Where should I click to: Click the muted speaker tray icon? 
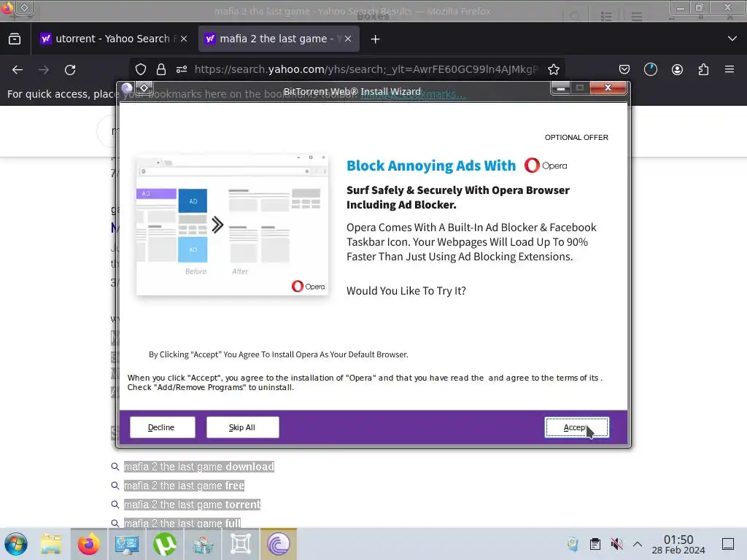point(617,544)
